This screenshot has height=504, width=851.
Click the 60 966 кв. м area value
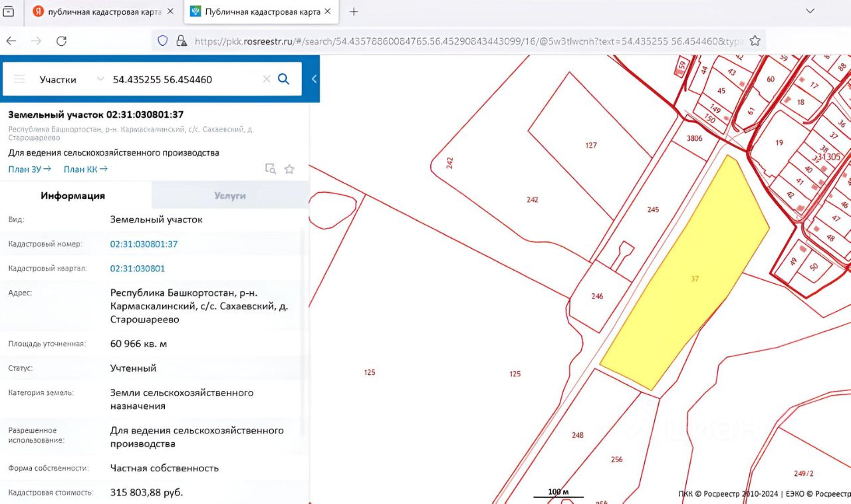[x=138, y=344]
